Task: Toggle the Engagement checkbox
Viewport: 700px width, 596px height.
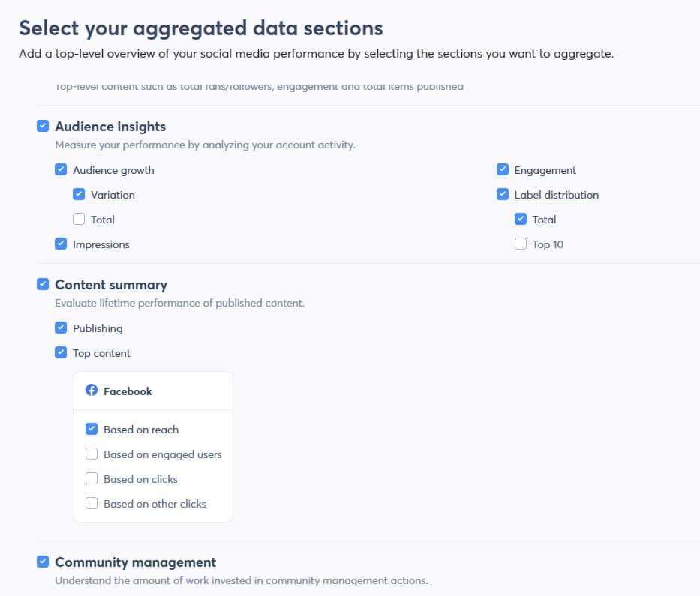Action: pyautogui.click(x=503, y=170)
